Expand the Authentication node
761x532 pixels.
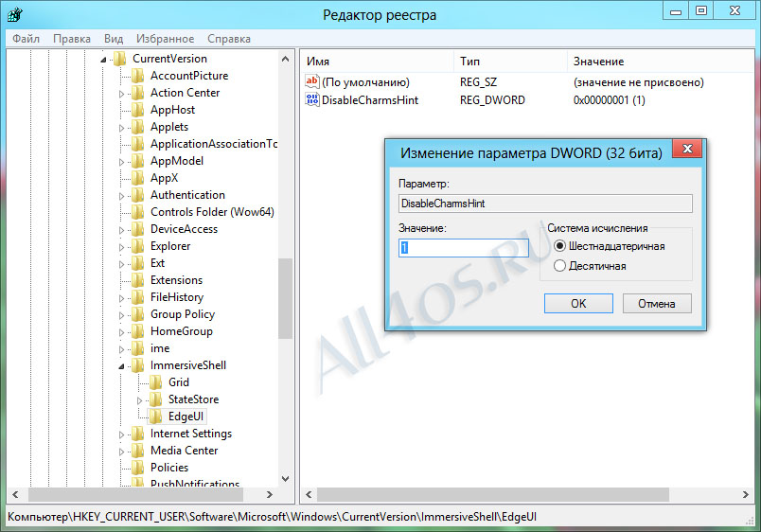121,196
